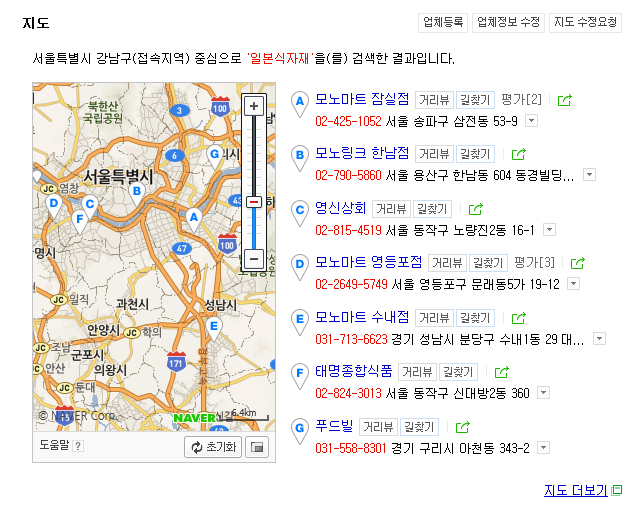The image size is (641, 507).
Task: Expand address dropdown for 태명종합식품
Action: (544, 393)
